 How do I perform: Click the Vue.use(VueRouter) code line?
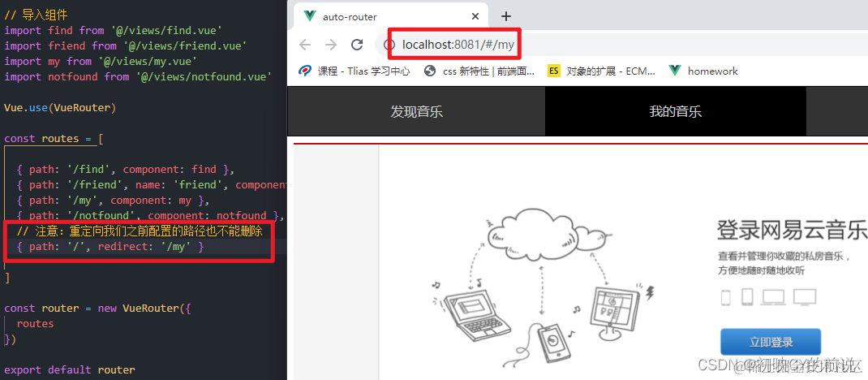point(60,108)
